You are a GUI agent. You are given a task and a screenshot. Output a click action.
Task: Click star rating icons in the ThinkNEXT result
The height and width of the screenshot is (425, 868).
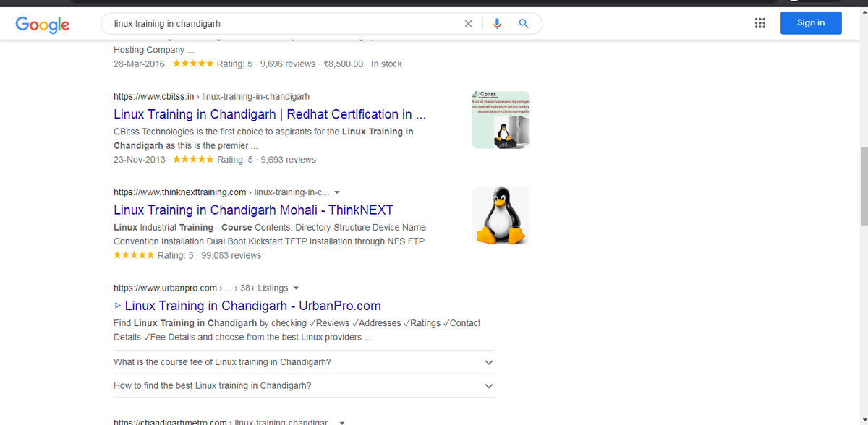[x=134, y=256]
